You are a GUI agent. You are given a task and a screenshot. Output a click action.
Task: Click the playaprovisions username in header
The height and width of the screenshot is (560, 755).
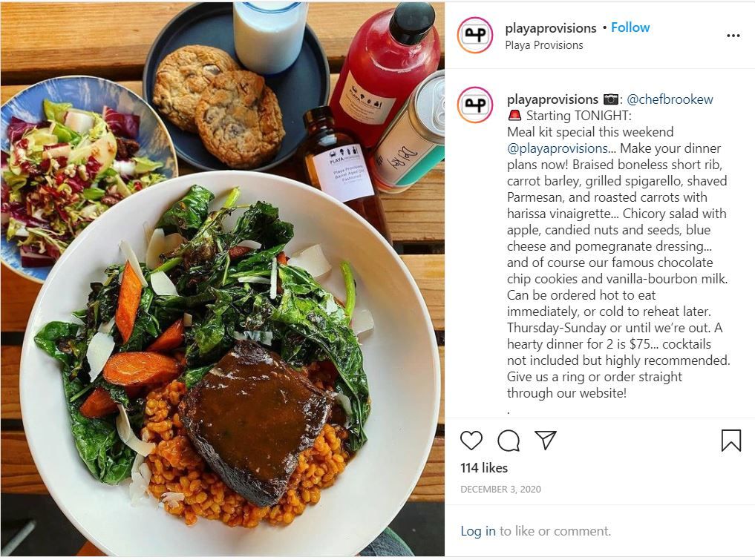pos(550,28)
